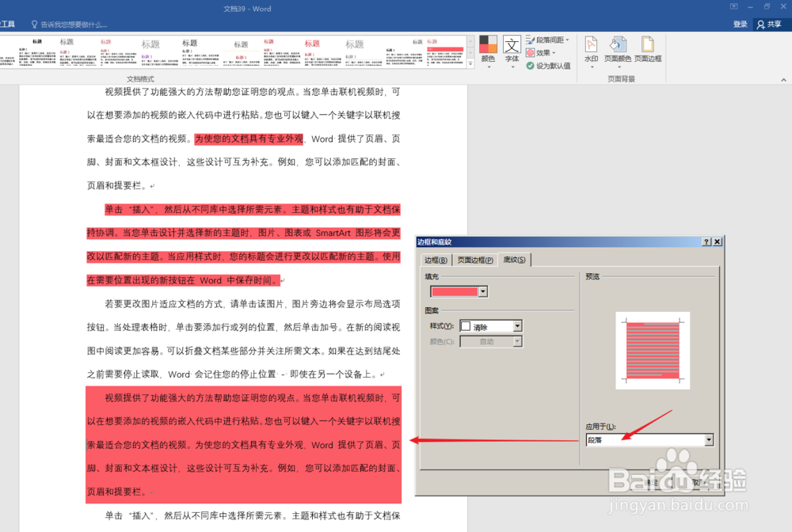This screenshot has width=792, height=532.
Task: Switch to the 页面边框(P) tab in dialog
Action: point(474,260)
